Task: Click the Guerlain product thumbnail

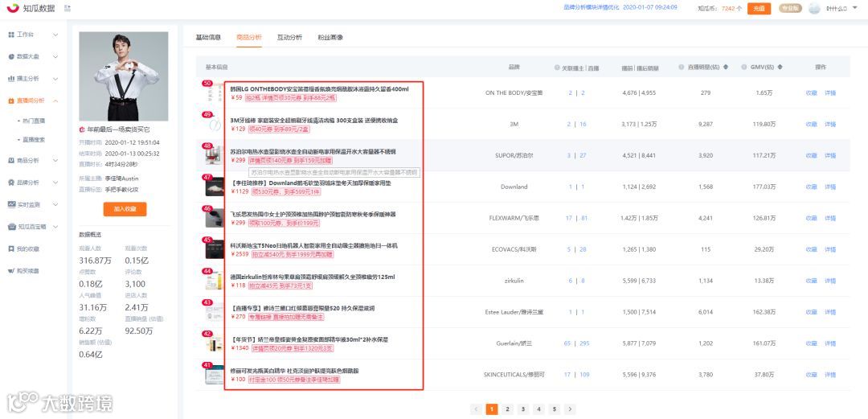Action: tap(215, 343)
